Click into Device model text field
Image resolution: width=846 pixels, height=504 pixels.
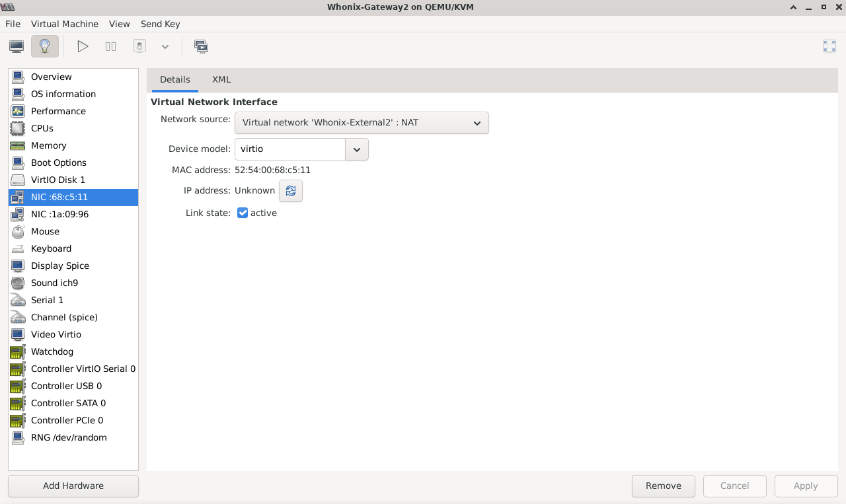[x=289, y=149]
